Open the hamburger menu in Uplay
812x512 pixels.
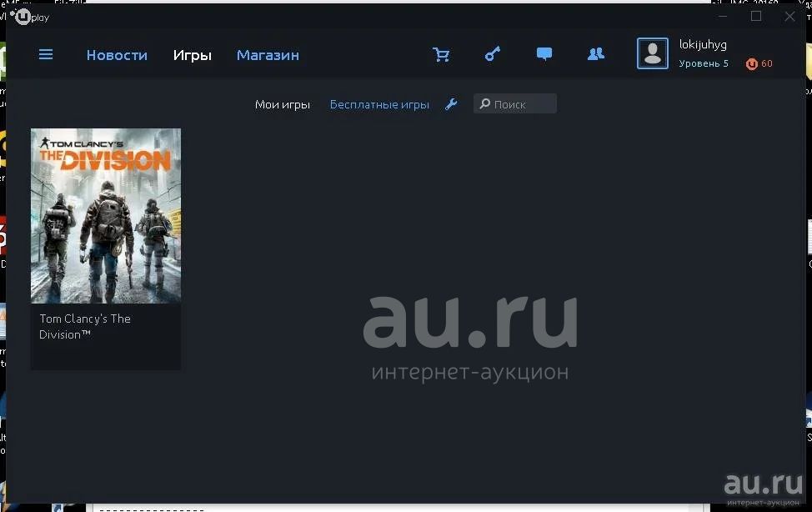(46, 54)
